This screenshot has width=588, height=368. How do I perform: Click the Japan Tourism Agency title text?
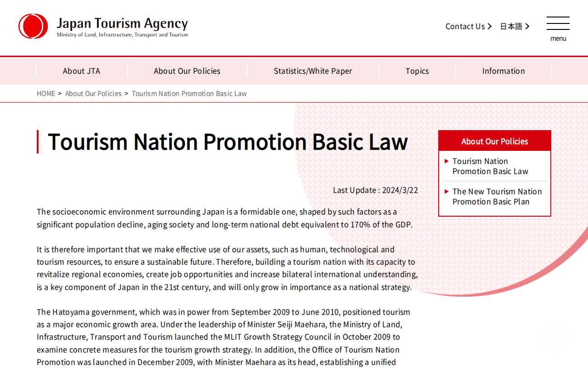point(122,23)
